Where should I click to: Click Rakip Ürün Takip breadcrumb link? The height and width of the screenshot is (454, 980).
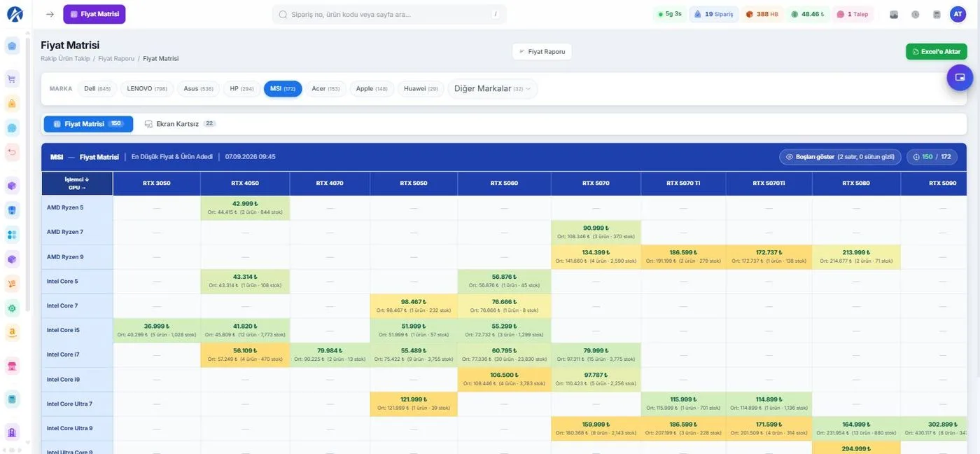tap(65, 59)
